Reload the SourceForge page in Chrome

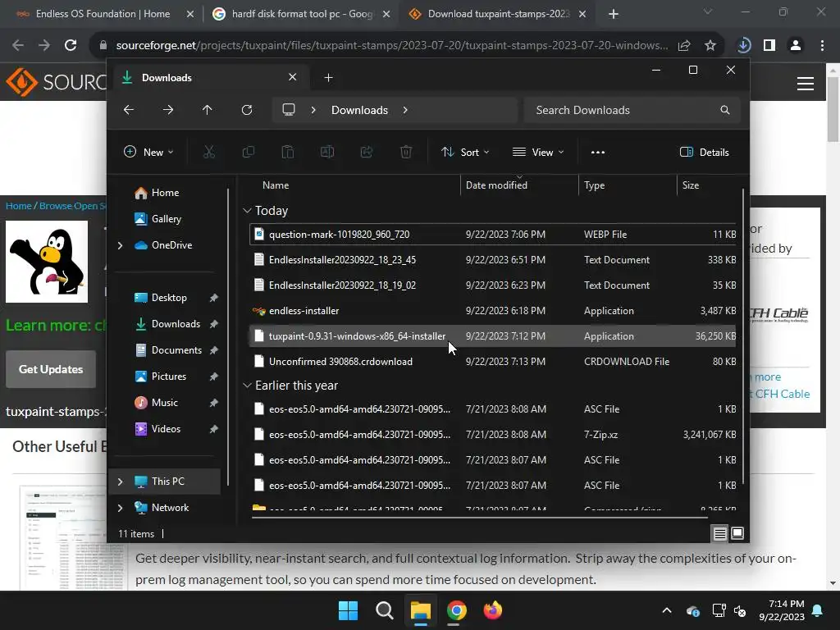[71, 46]
